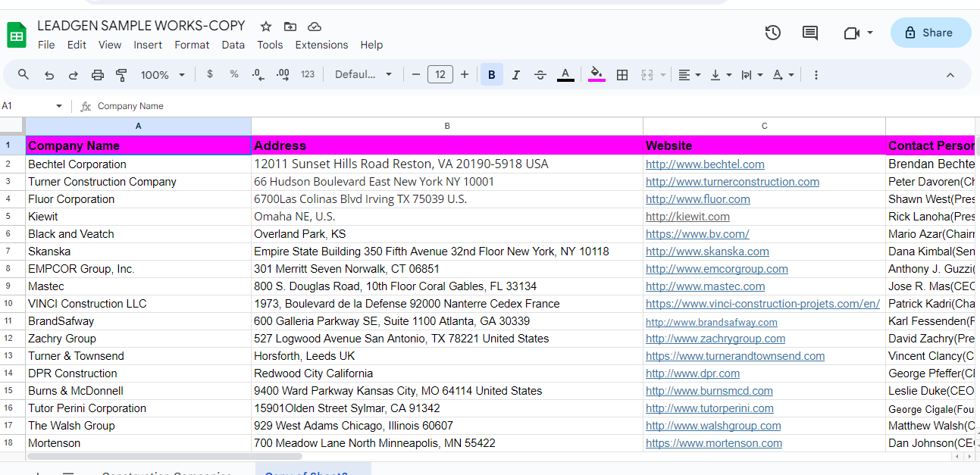Open the skanska.com link
Screen dimensions: 980x475
[707, 252]
